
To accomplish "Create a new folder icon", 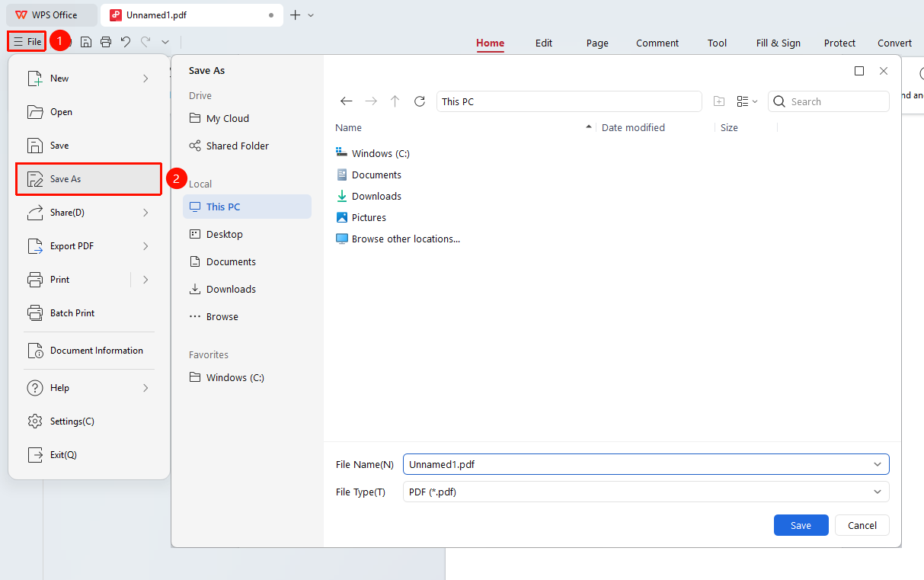I will point(719,101).
